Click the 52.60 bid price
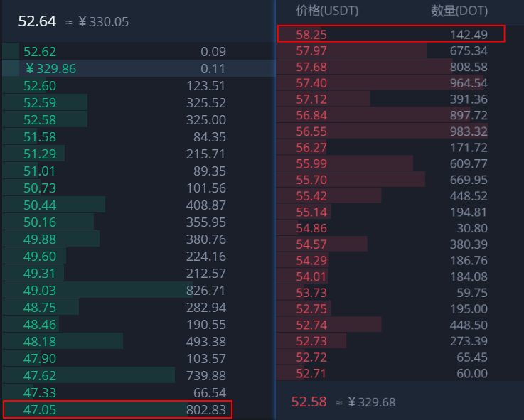 coord(40,86)
